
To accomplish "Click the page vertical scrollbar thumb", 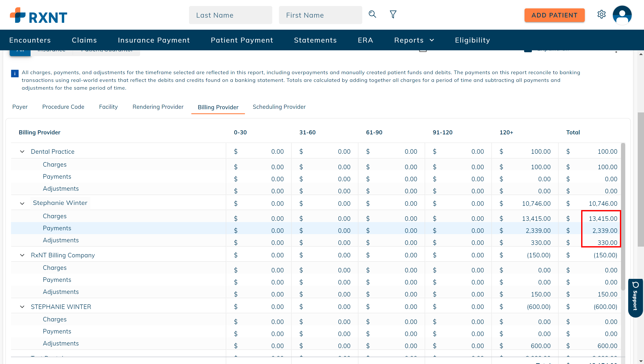I will pyautogui.click(x=641, y=179).
